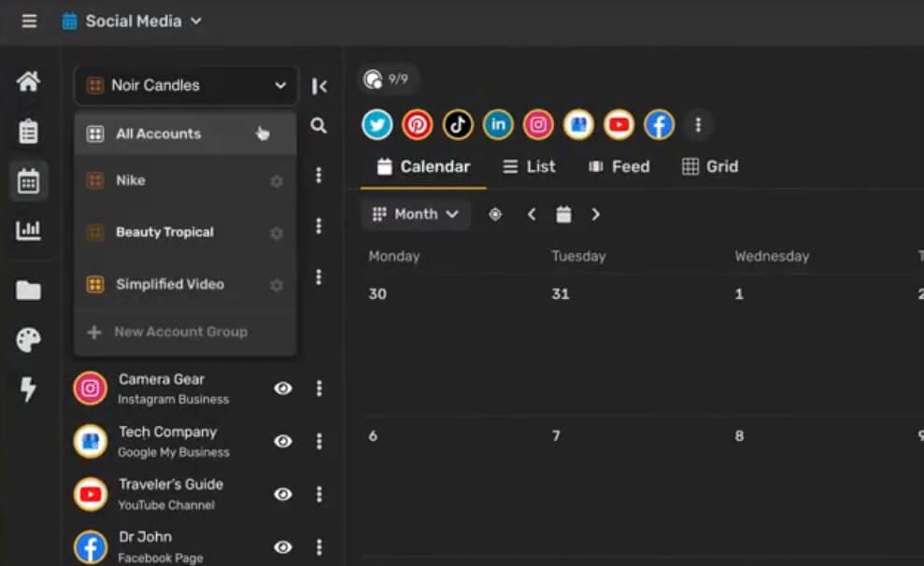Open the folder sidebar icon
Screen dimensions: 924x566
[28, 290]
